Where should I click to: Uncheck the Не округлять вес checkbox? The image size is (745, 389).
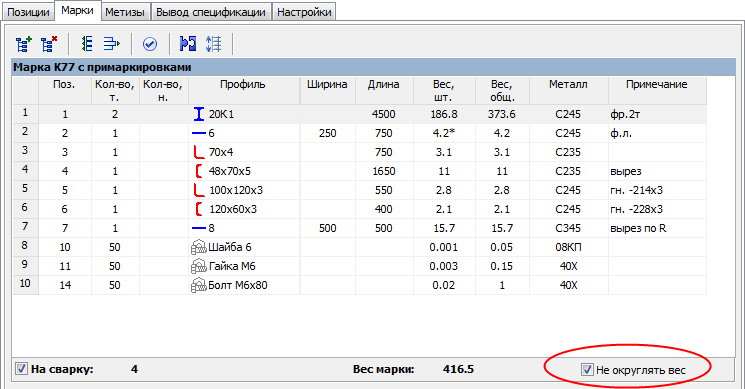(587, 370)
